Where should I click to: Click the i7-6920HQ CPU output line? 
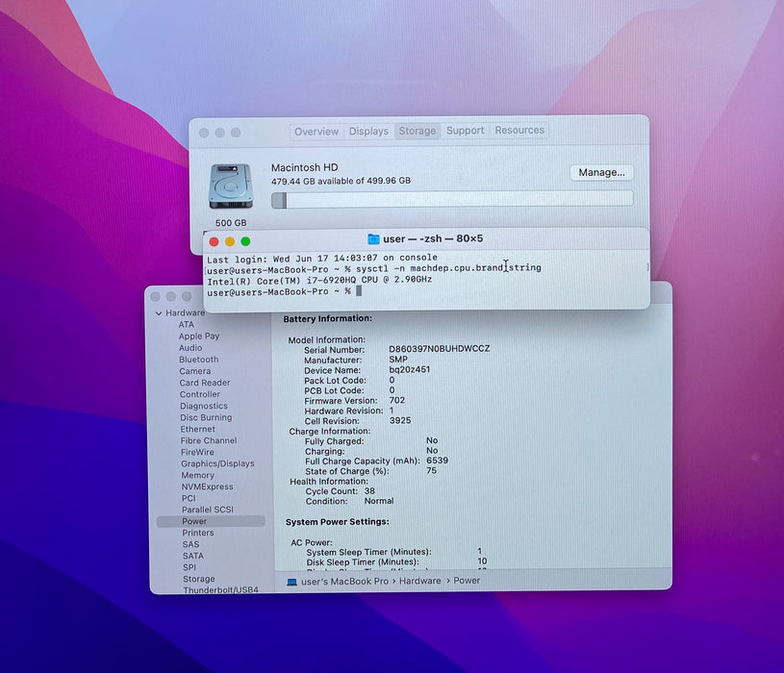319,281
